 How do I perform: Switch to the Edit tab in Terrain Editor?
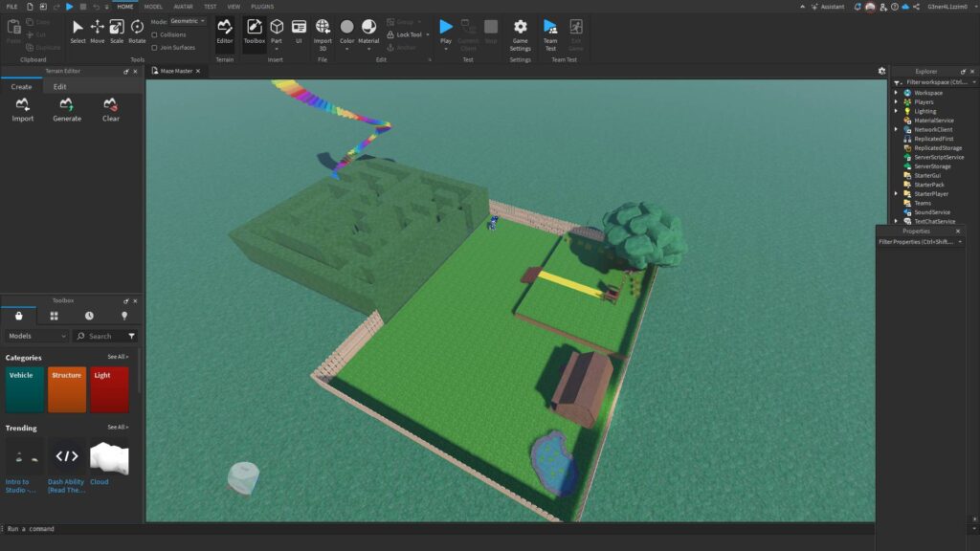[x=59, y=86]
